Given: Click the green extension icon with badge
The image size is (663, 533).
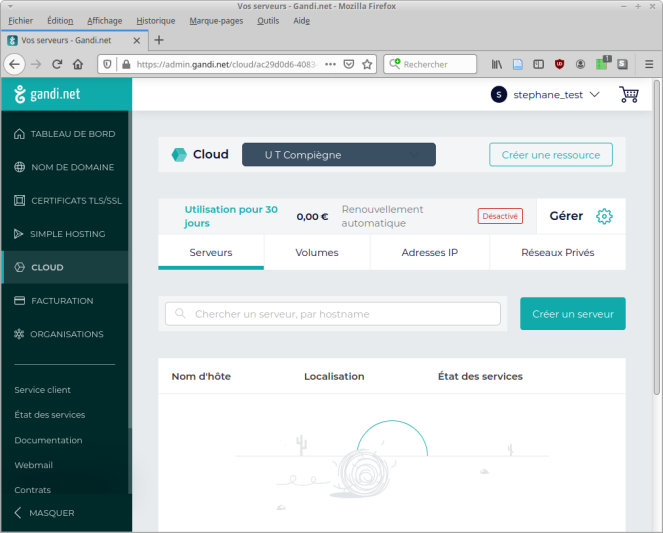Looking at the screenshot, I should pos(603,63).
